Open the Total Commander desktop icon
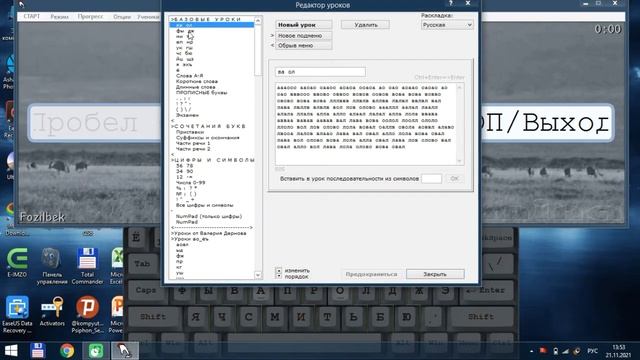Screen dimensions: 640x360 coord(87,266)
